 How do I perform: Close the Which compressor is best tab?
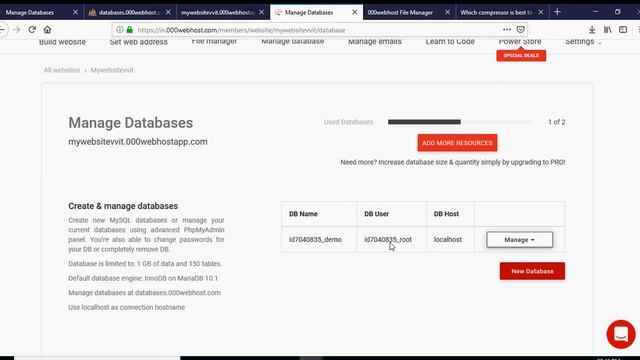(541, 12)
